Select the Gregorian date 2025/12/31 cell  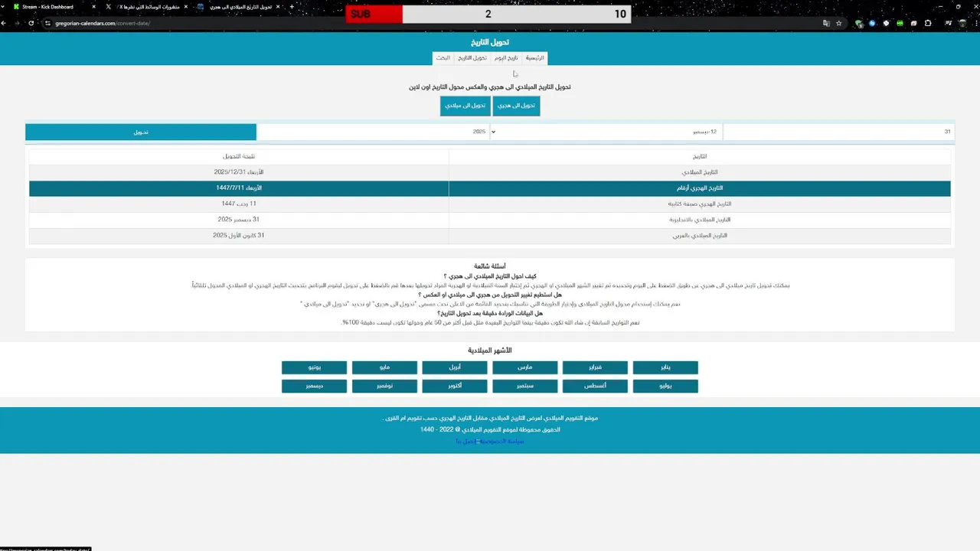tap(239, 172)
